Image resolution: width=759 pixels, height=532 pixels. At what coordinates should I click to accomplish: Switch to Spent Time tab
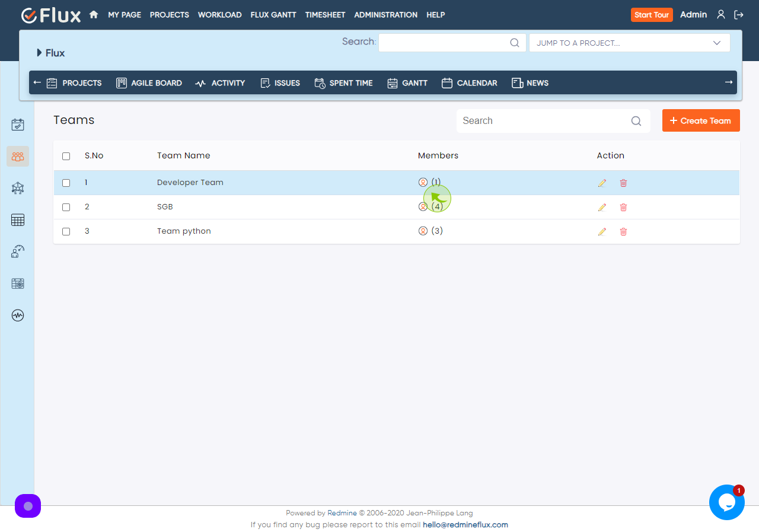[x=343, y=83]
